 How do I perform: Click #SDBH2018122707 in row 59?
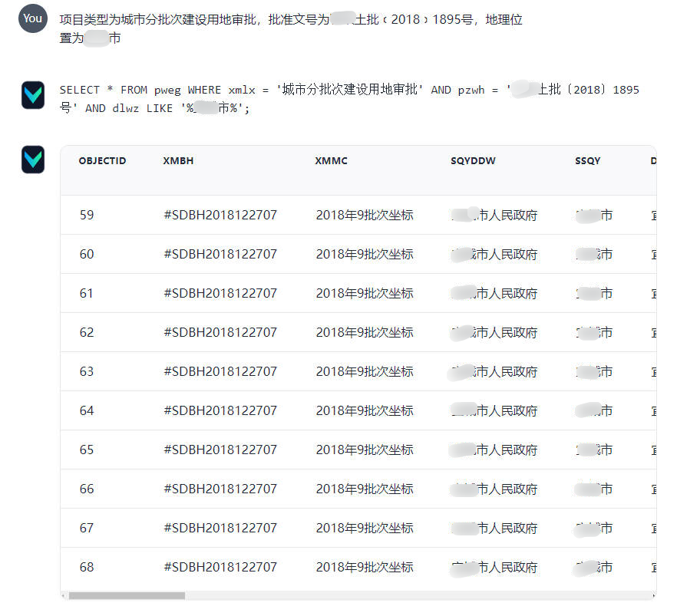click(x=220, y=215)
